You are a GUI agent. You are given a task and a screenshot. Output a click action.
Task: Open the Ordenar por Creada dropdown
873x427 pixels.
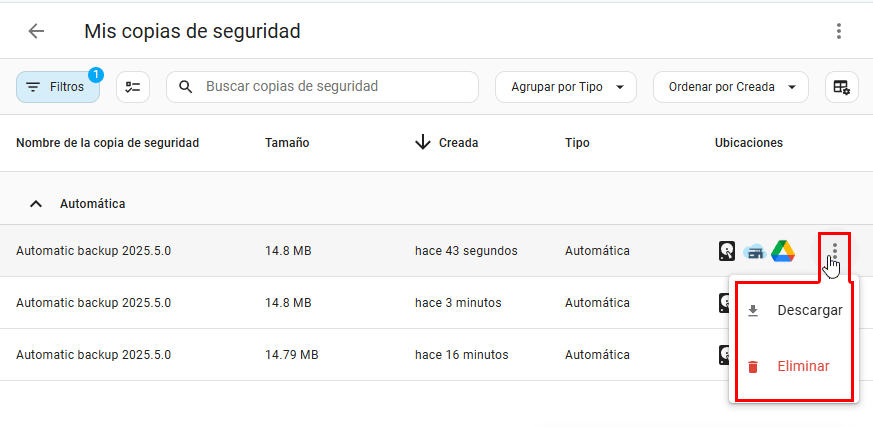pos(730,87)
